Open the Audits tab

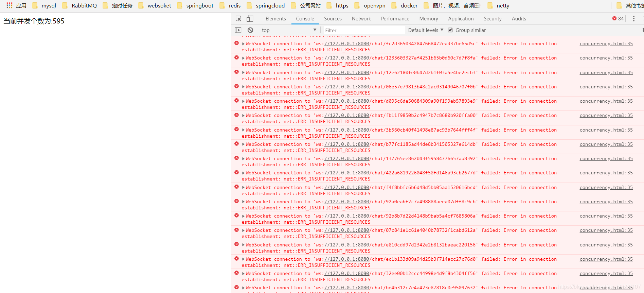click(519, 19)
